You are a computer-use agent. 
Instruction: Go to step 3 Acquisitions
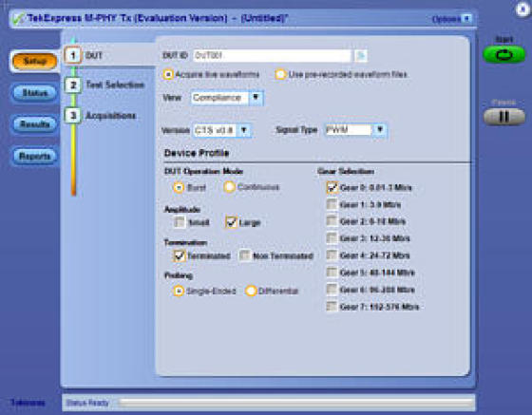click(73, 116)
